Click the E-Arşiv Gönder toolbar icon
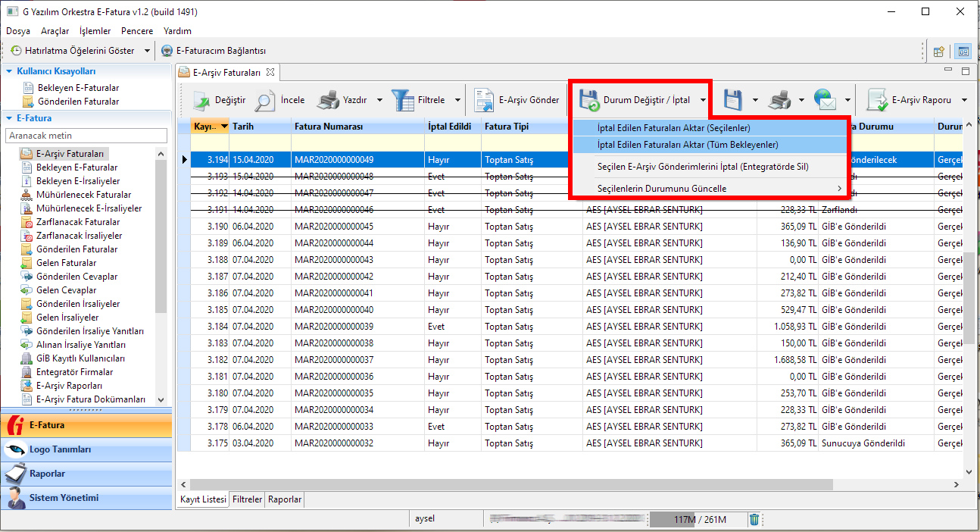 484,100
